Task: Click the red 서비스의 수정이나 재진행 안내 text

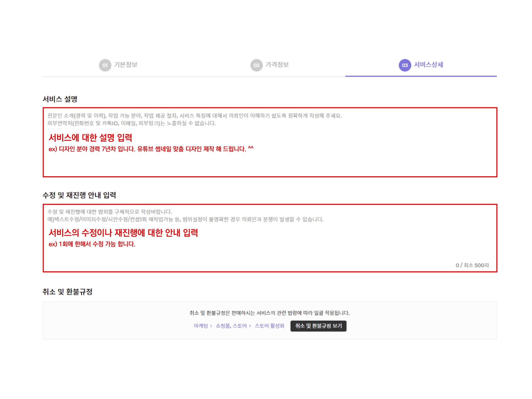Action: [x=123, y=233]
